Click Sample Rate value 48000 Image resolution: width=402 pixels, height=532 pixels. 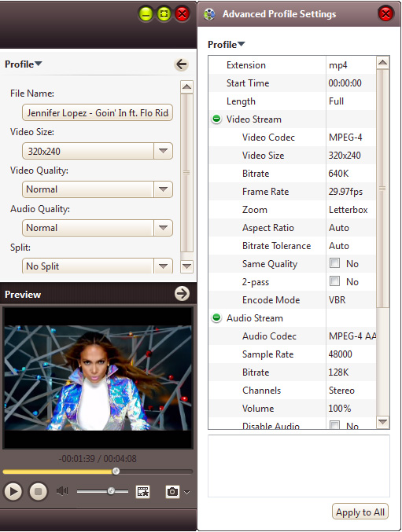(340, 354)
